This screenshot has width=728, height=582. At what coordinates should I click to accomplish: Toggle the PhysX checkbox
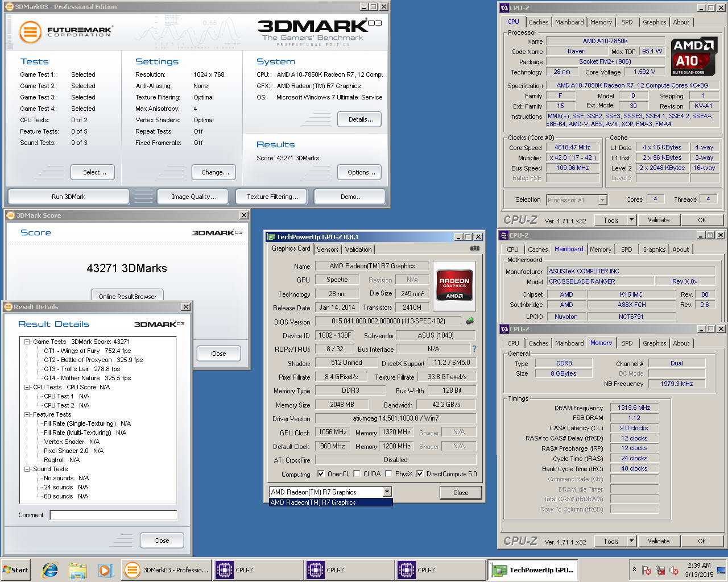(388, 473)
